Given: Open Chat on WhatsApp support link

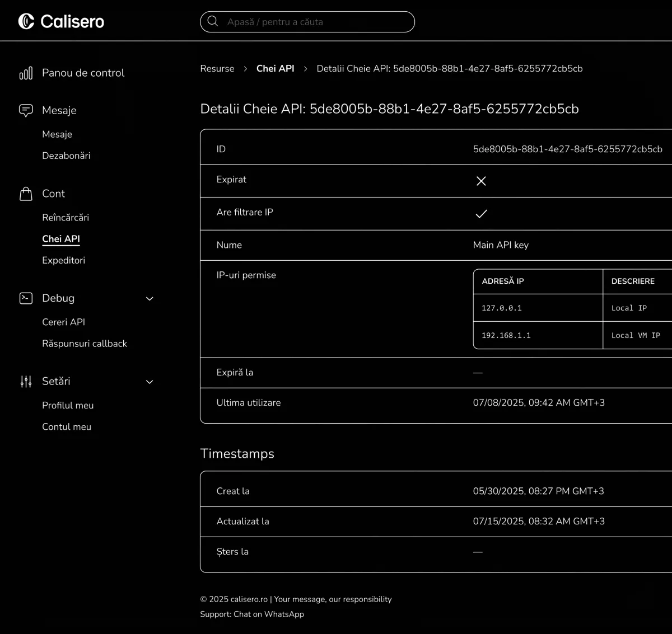Looking at the screenshot, I should [269, 614].
